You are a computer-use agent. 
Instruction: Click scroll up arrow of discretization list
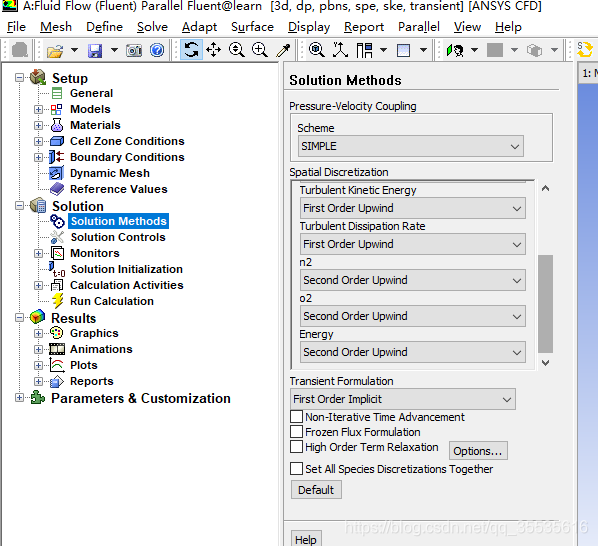click(545, 188)
